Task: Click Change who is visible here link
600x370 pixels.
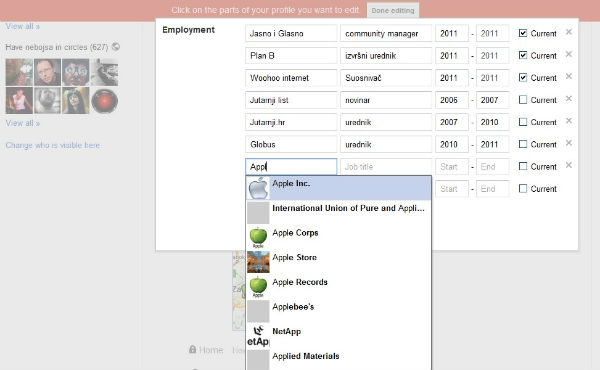Action: (x=53, y=145)
